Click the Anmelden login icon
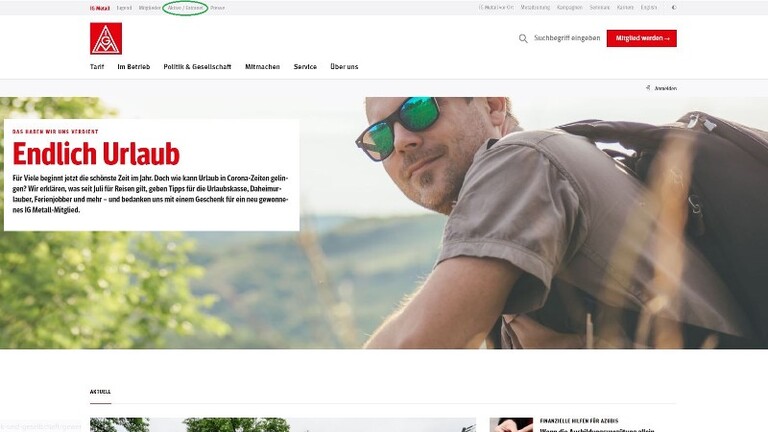 [x=648, y=88]
